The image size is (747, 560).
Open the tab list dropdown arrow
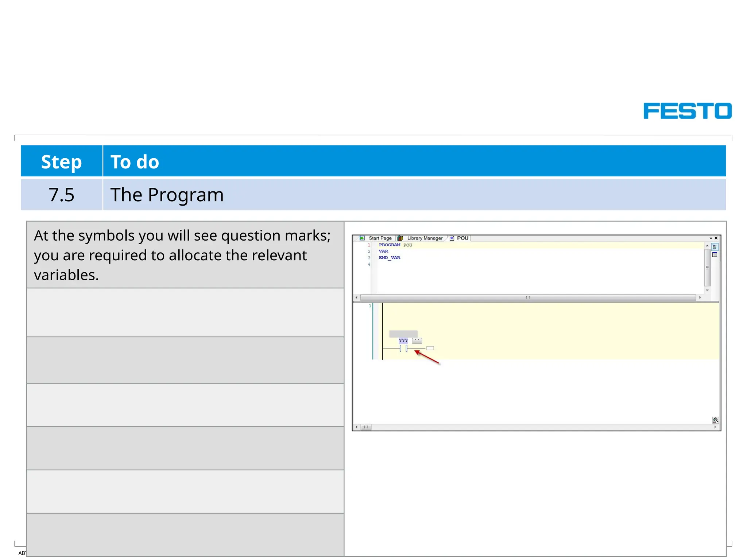(x=711, y=238)
